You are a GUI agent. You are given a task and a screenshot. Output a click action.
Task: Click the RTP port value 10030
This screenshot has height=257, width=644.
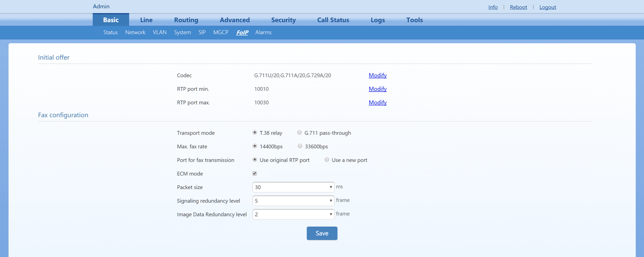(x=261, y=102)
